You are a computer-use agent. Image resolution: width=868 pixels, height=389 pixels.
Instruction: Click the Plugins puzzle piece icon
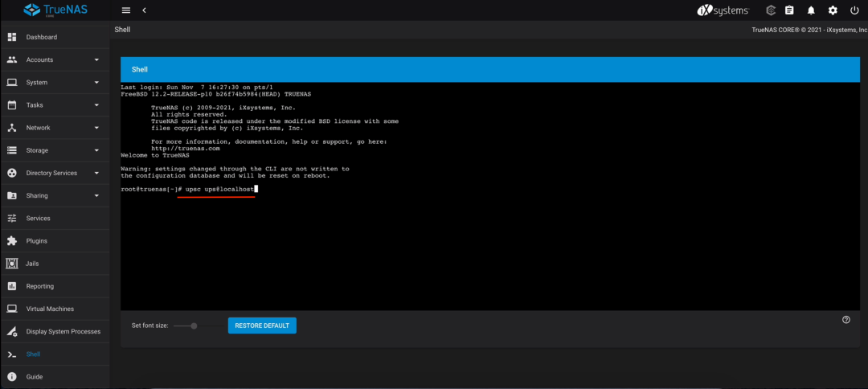(11, 241)
